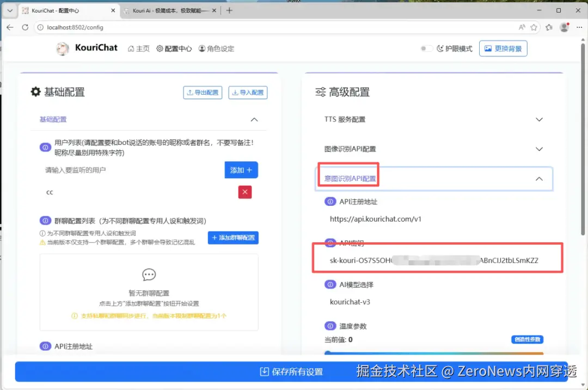Open browser favorites list icon
This screenshot has height=390, width=588.
(x=549, y=27)
